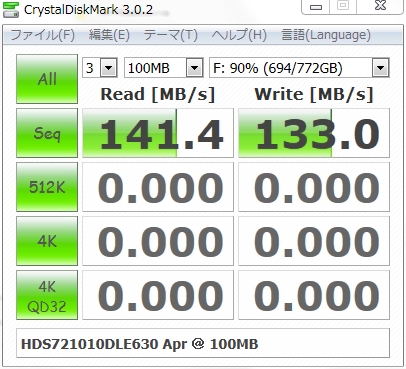Click the 512K read result 0.000
This screenshot has width=406, height=369.
(158, 187)
